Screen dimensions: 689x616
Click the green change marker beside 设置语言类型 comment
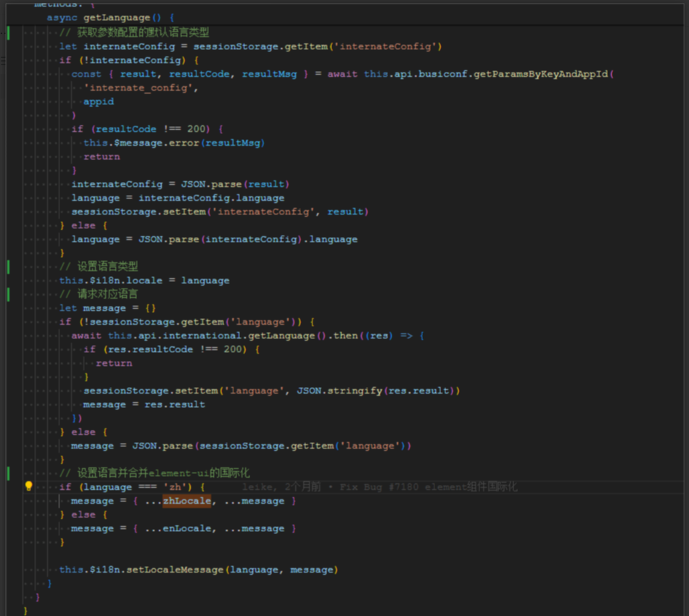pyautogui.click(x=8, y=267)
